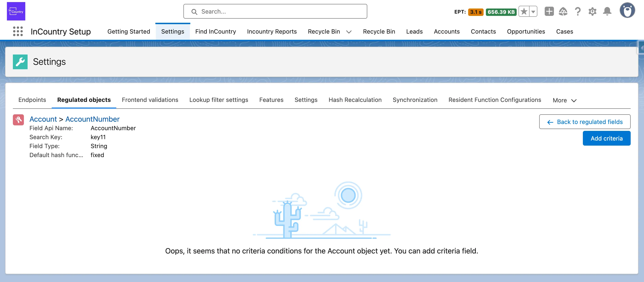Switch to the Endpoints tab
Viewport: 644px width, 282px height.
(x=32, y=100)
